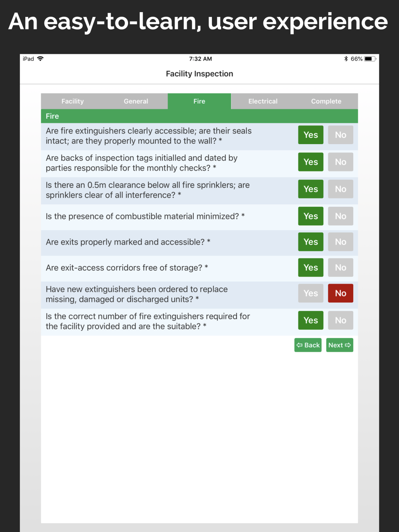Click the Back button
This screenshot has height=532, width=399.
pos(308,345)
